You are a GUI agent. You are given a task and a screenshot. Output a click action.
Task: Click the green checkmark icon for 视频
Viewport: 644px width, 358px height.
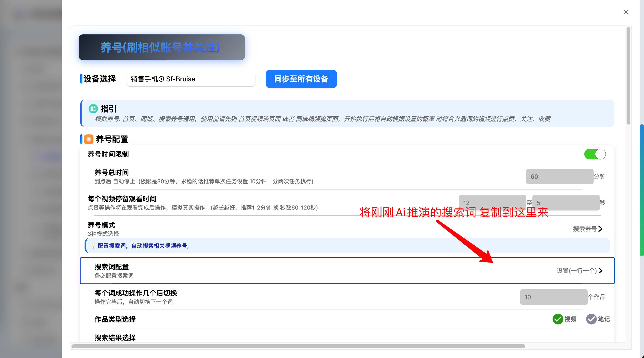(x=558, y=319)
